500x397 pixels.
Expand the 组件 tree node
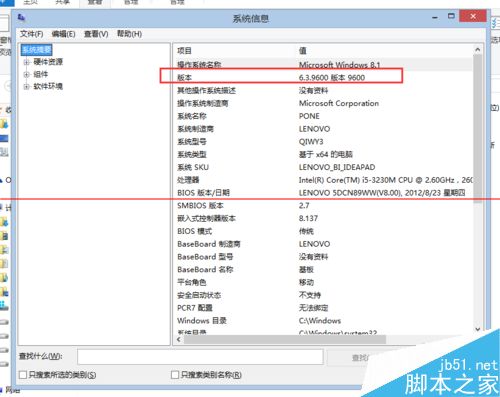coord(27,75)
